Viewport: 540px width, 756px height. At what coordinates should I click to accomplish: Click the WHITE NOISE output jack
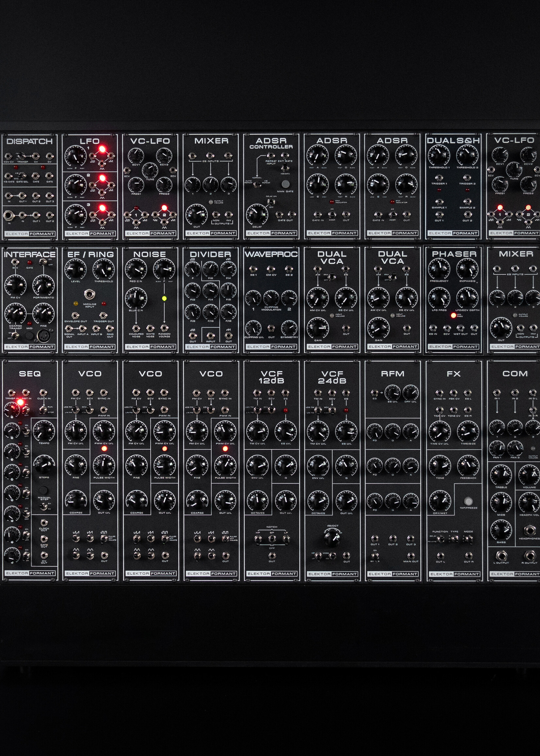(150, 328)
